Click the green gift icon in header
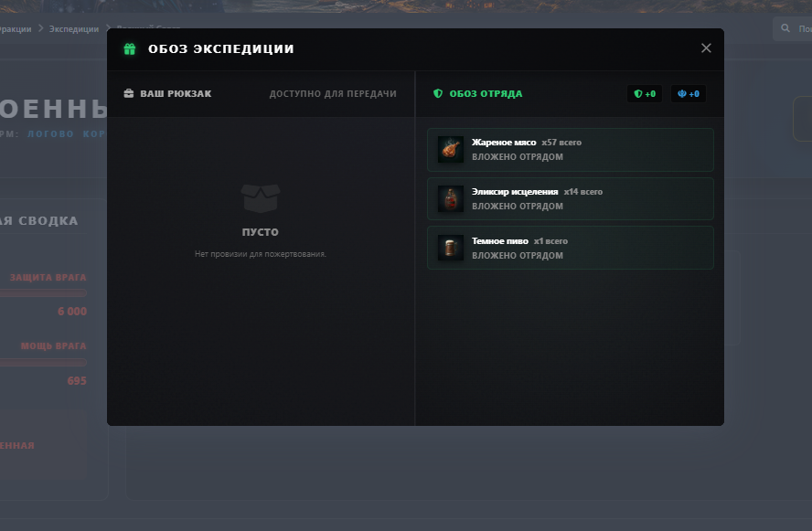Image resolution: width=812 pixels, height=531 pixels. (x=130, y=48)
